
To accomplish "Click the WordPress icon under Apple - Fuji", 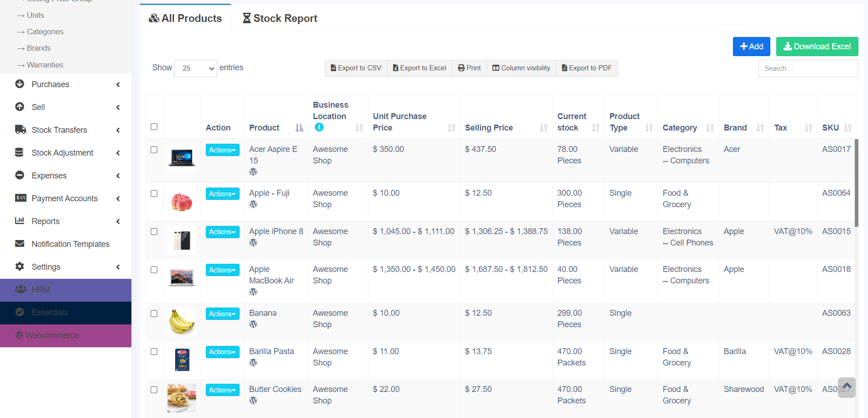I will click(x=253, y=204).
